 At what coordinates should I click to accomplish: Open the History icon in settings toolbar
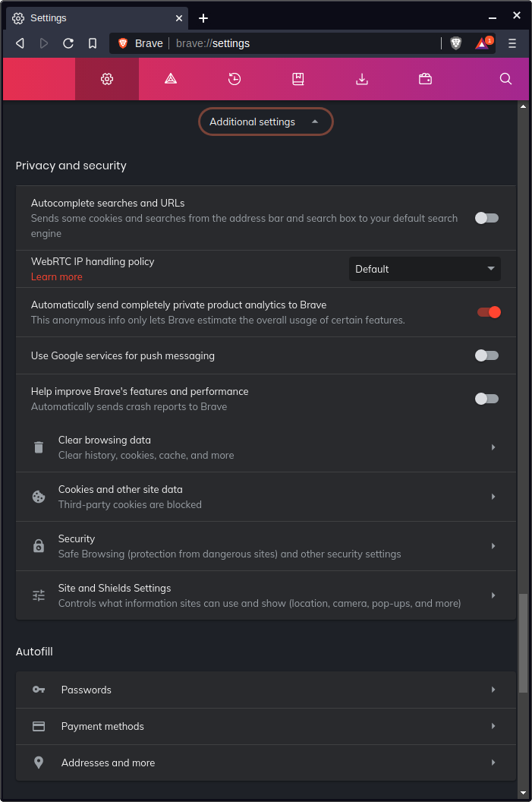235,79
